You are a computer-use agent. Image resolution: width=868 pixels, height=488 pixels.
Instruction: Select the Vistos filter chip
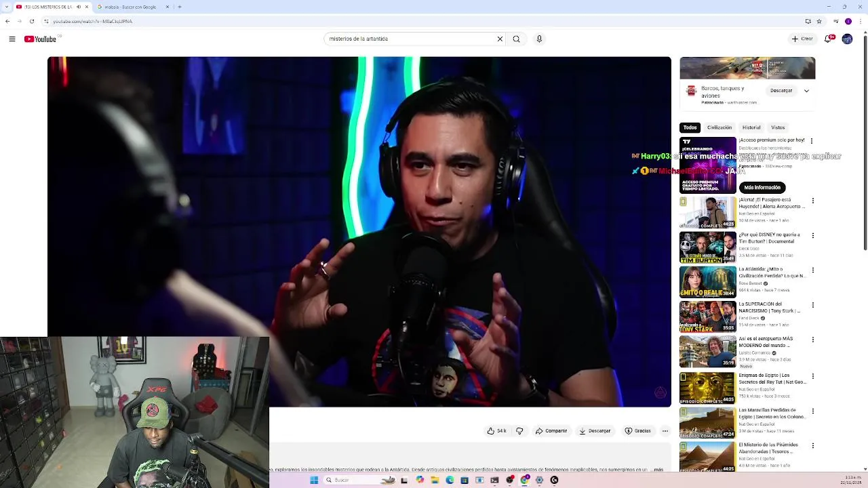click(778, 127)
